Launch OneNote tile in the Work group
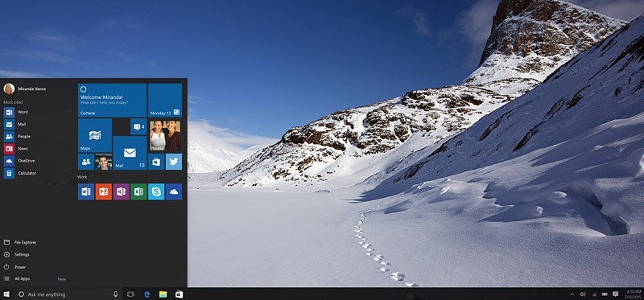The image size is (644, 300). (x=122, y=191)
